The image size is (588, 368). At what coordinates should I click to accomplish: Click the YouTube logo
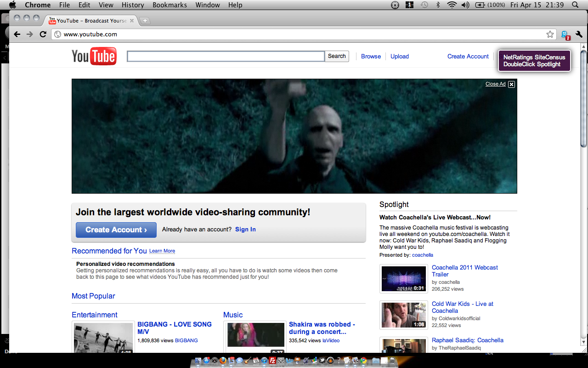pos(94,56)
